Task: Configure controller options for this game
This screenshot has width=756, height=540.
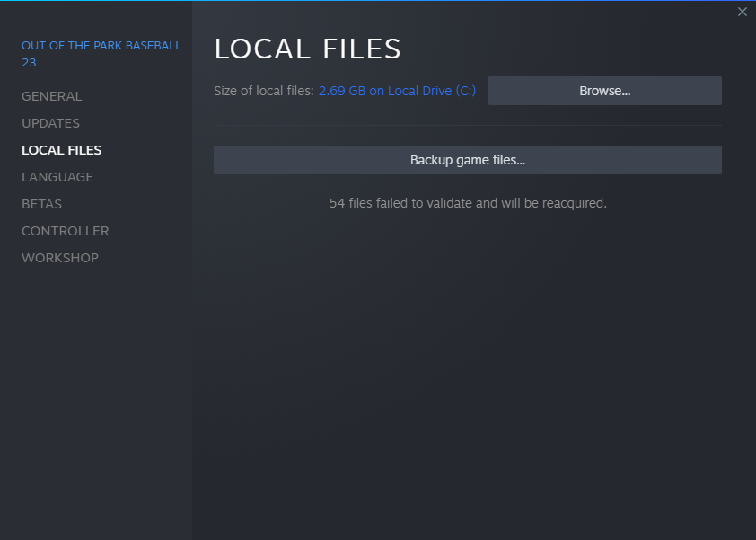Action: (x=65, y=231)
